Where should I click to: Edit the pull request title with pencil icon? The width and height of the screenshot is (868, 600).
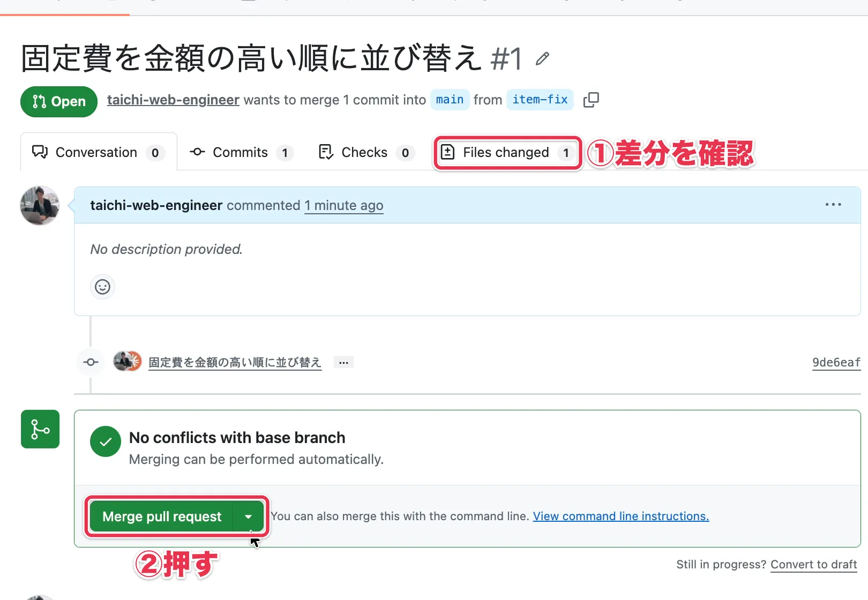(x=542, y=58)
